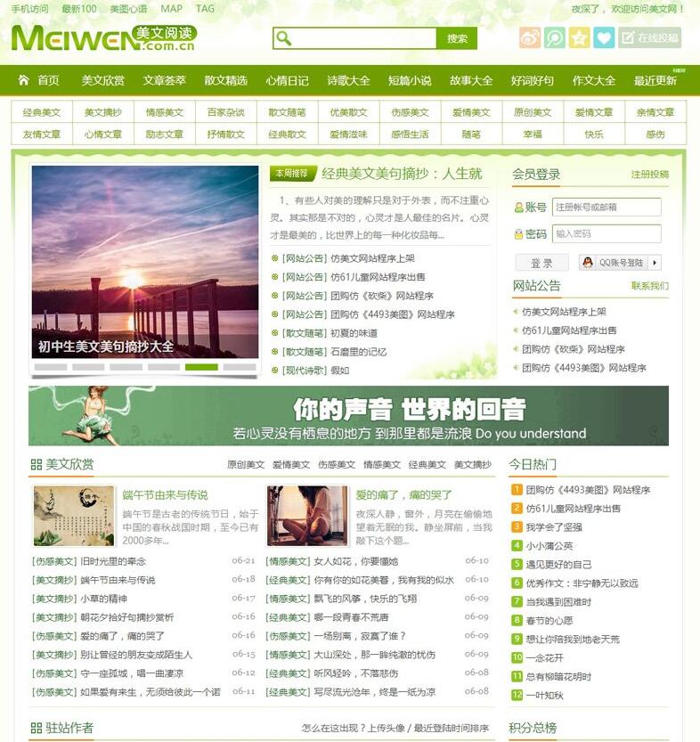The width and height of the screenshot is (700, 742).
Task: Open hot item 一叶知秋
Action: (x=544, y=695)
